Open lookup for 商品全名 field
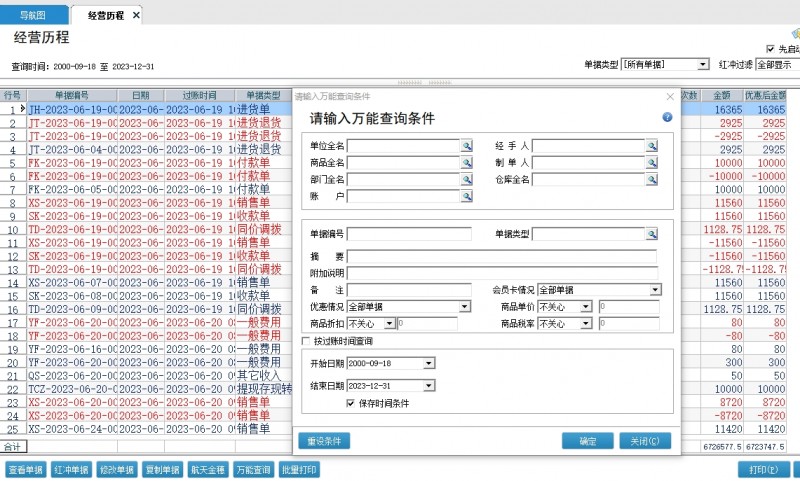Viewport: 800px width, 481px height. point(466,163)
